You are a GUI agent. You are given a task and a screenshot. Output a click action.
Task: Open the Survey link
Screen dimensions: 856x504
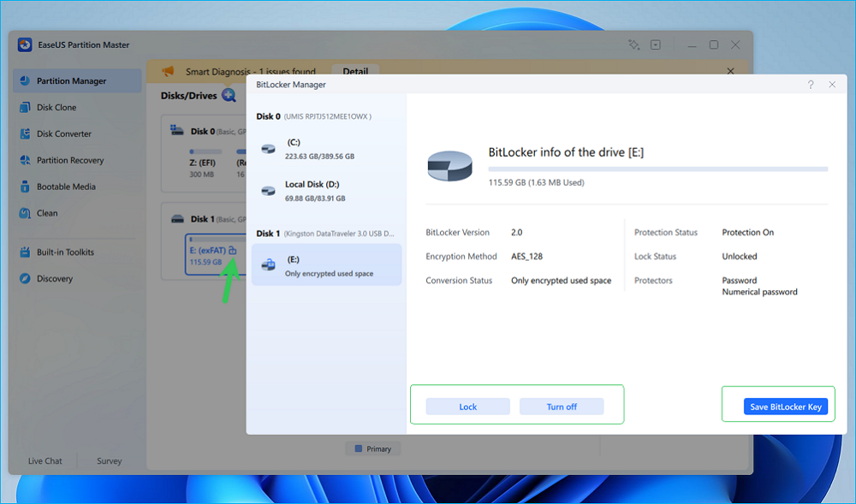(110, 461)
